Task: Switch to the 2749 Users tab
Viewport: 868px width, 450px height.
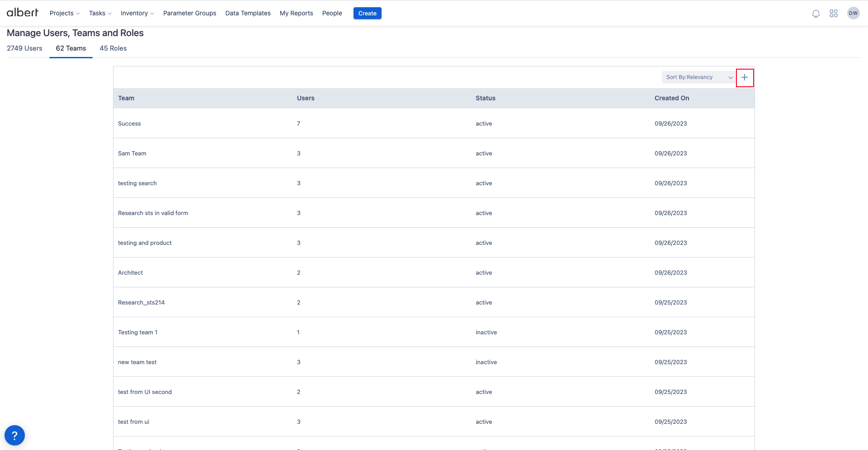Action: 24,48
